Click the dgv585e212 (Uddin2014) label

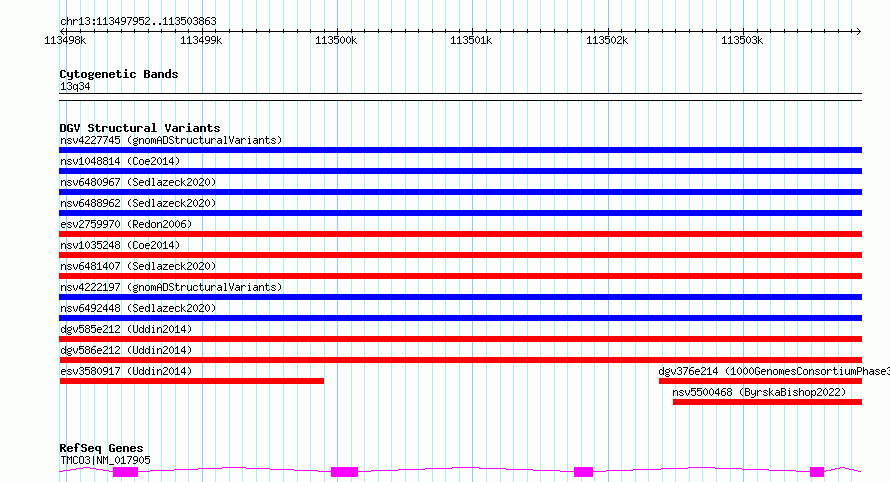click(x=126, y=329)
